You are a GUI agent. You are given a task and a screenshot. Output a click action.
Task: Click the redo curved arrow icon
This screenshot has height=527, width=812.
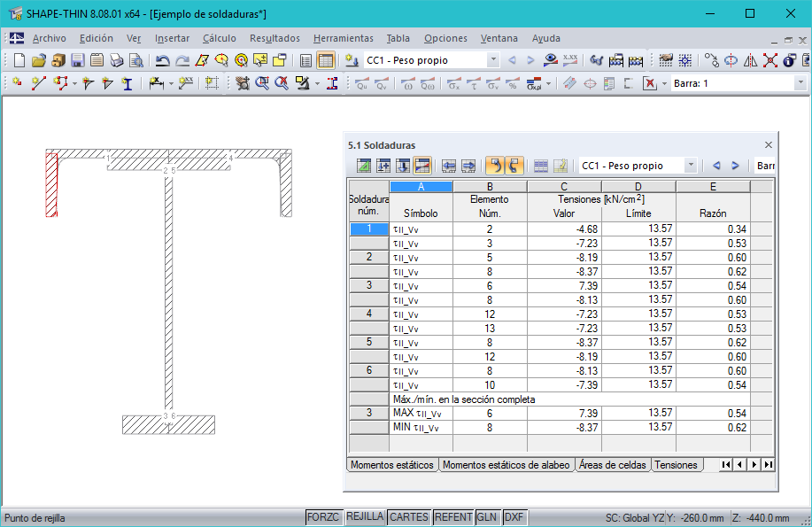[x=182, y=60]
